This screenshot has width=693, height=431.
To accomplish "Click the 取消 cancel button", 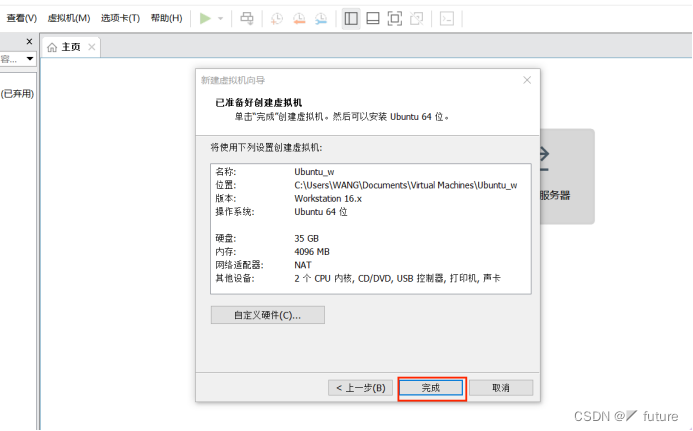I will [501, 388].
